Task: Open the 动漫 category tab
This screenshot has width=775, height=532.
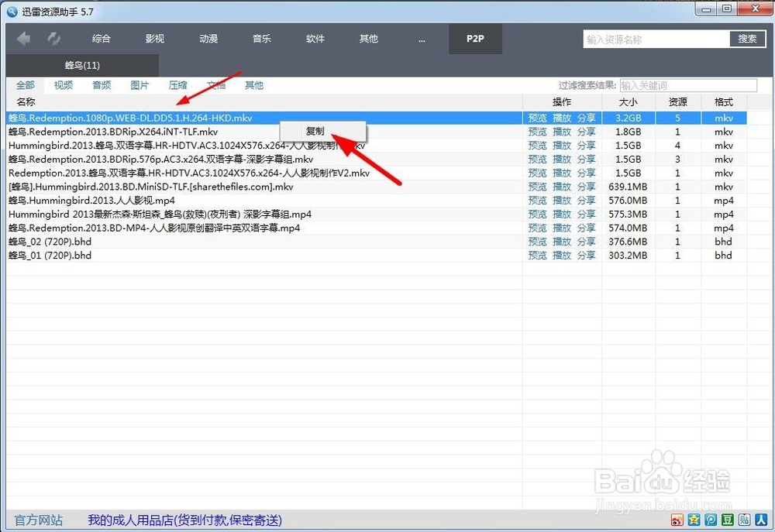Action: 208,39
